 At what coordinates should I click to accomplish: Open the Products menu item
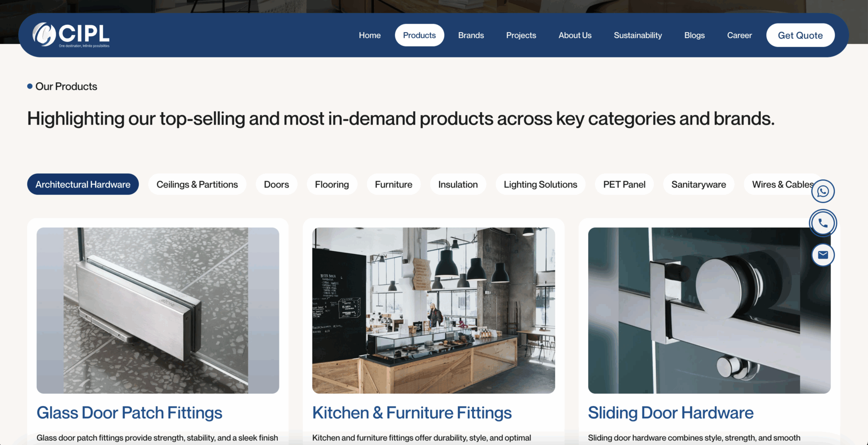click(420, 35)
